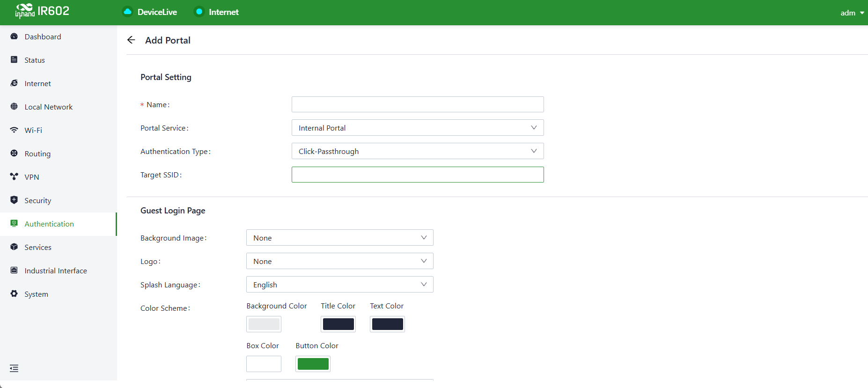This screenshot has height=388, width=868.
Task: Open the Splash Language dropdown
Action: (x=340, y=285)
